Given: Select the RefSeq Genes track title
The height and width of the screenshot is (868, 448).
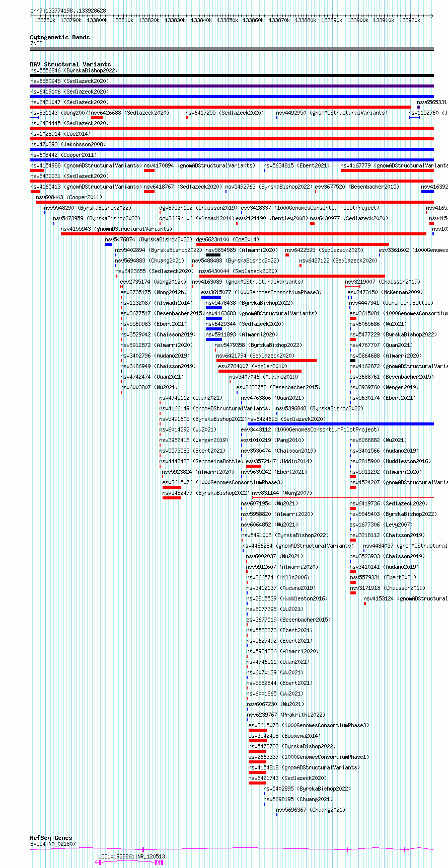Looking at the screenshot, I should (x=51, y=838).
